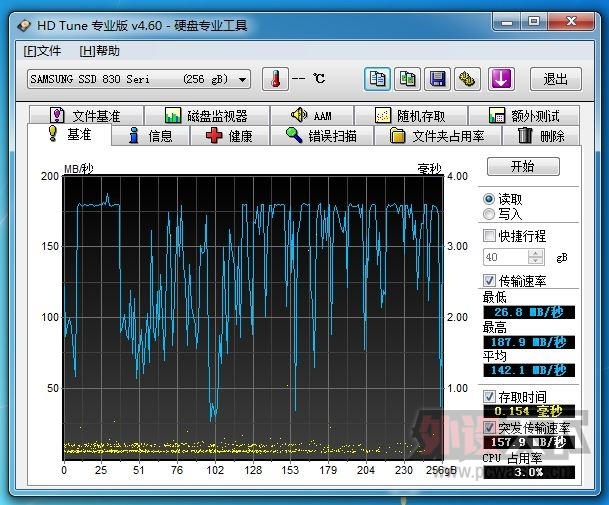Click access time 0.154 毫秒 value
This screenshot has height=505, width=609.
529,411
